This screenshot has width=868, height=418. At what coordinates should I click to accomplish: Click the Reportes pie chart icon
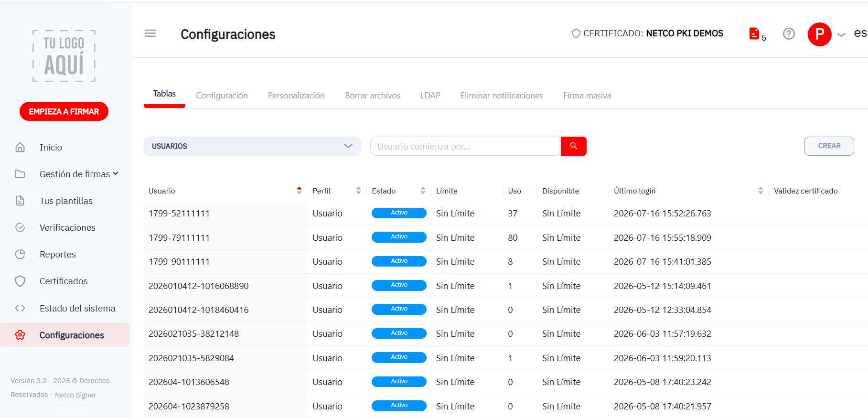tap(20, 254)
